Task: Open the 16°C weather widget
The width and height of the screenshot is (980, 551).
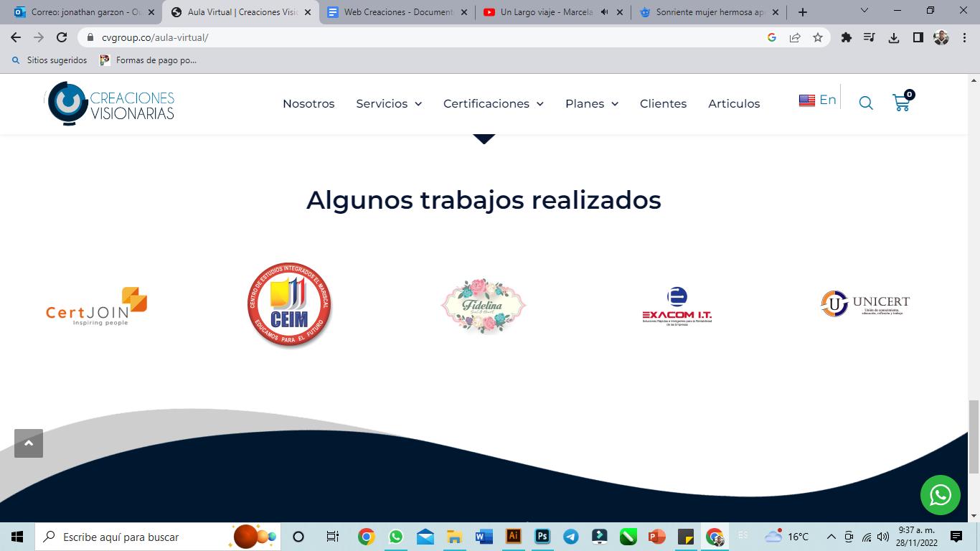Action: coord(786,537)
